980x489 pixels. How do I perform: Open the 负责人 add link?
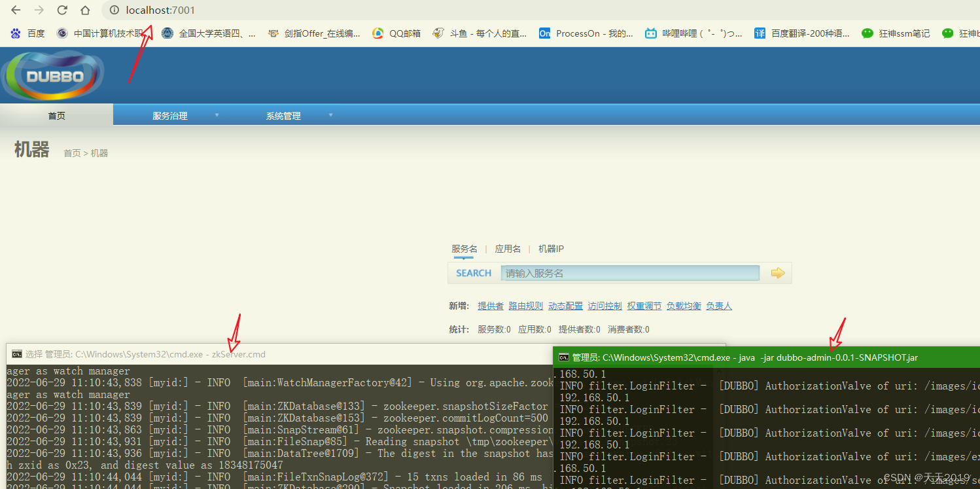click(719, 306)
